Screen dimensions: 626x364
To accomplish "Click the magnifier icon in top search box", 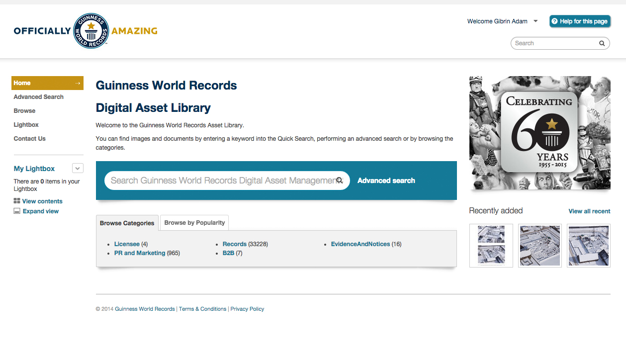I will click(602, 43).
